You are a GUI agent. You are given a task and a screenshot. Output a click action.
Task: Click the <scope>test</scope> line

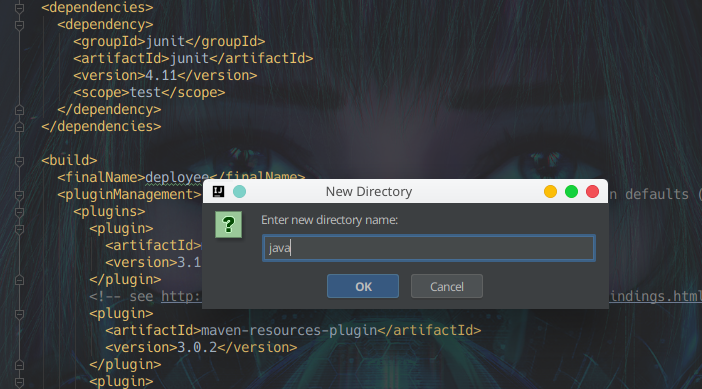[149, 92]
